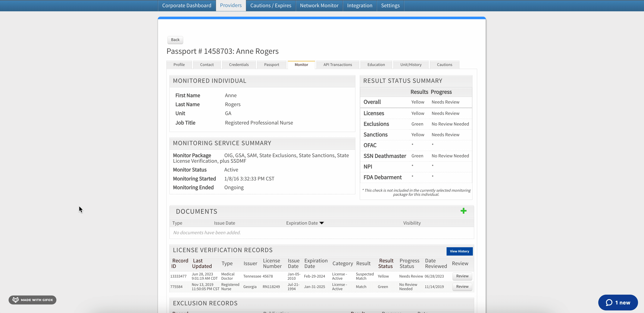Click the Overall row in Result Status Summary

click(416, 102)
